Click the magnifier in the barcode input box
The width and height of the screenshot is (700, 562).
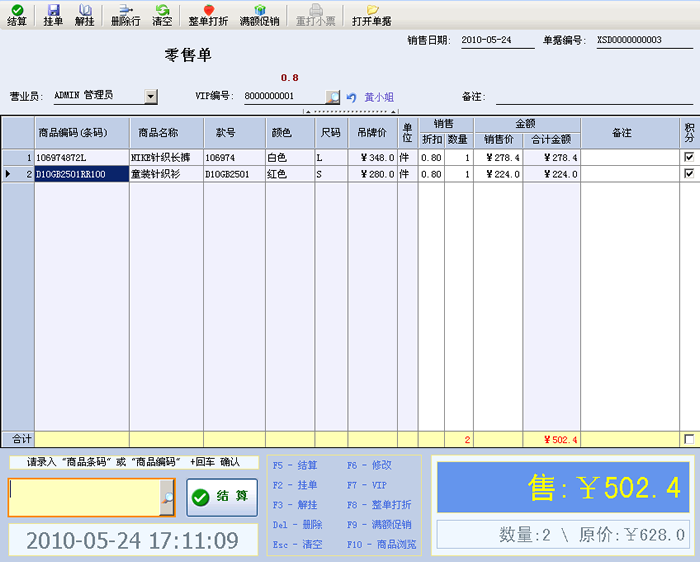(x=167, y=498)
